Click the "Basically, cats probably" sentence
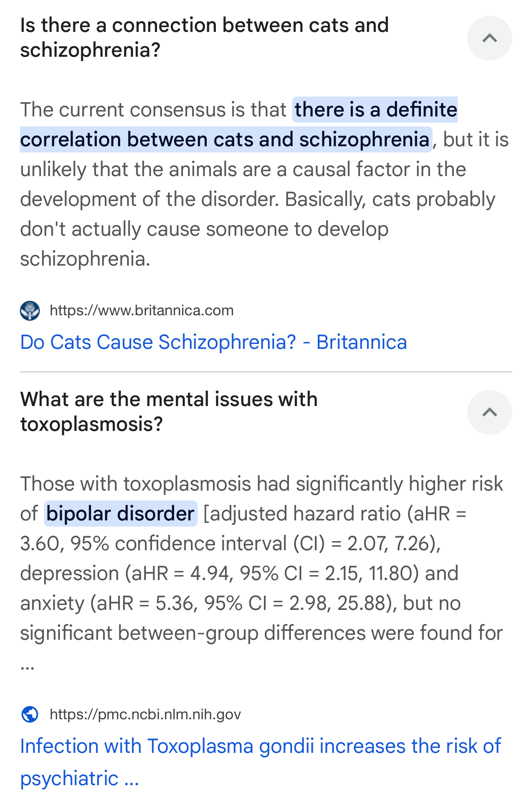 tap(389, 199)
